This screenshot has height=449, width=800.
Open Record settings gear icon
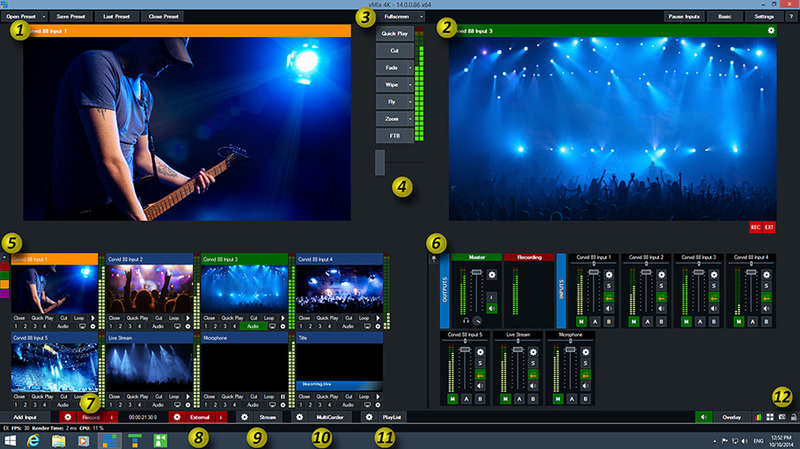click(68, 415)
